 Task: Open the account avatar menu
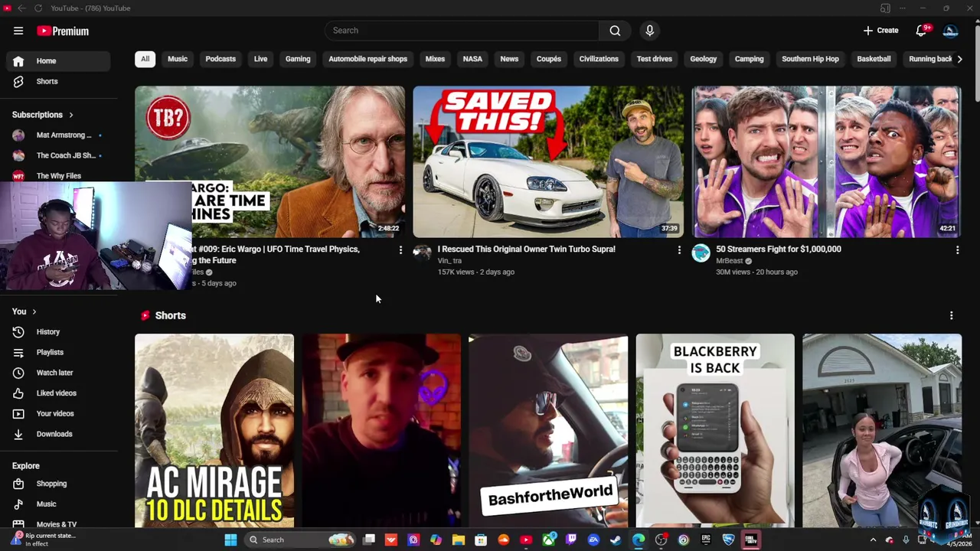click(950, 31)
